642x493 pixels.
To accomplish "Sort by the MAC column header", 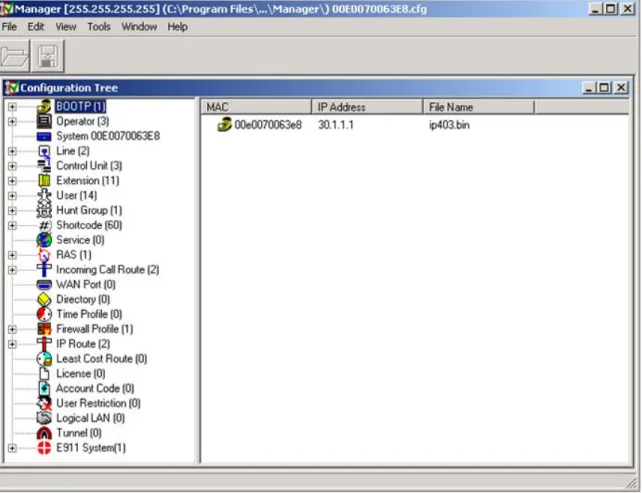I will coord(256,107).
